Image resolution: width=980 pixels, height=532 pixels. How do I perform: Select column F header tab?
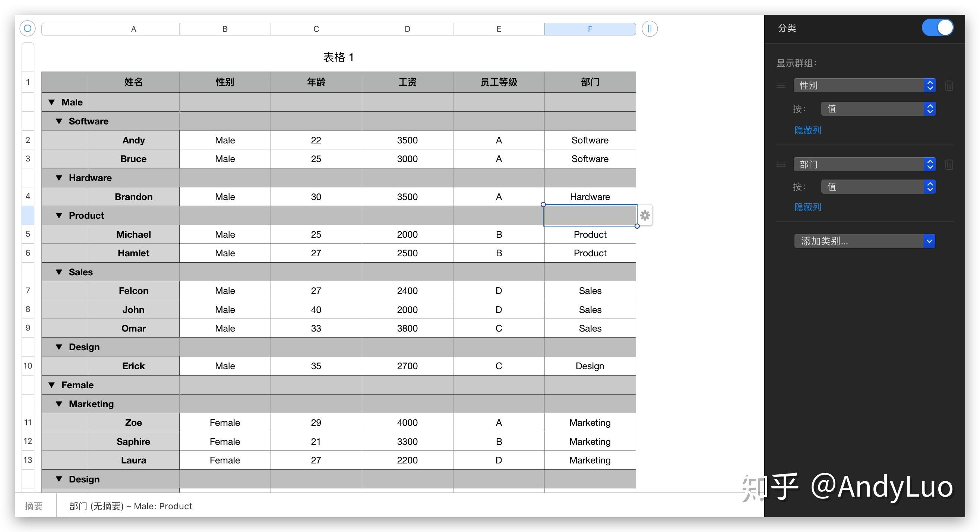(x=590, y=29)
